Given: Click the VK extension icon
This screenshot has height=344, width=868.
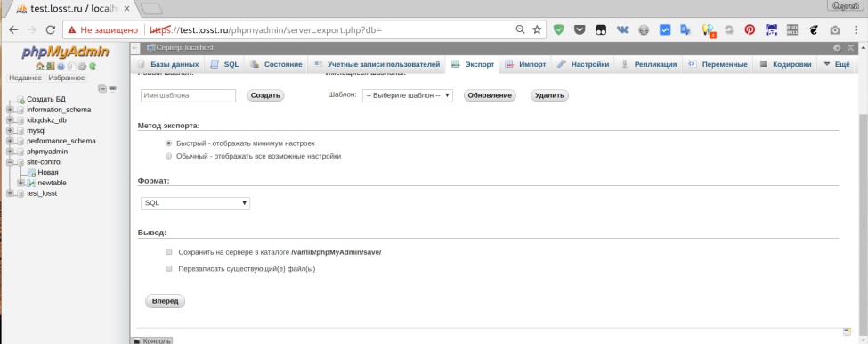Looking at the screenshot, I should (x=622, y=30).
